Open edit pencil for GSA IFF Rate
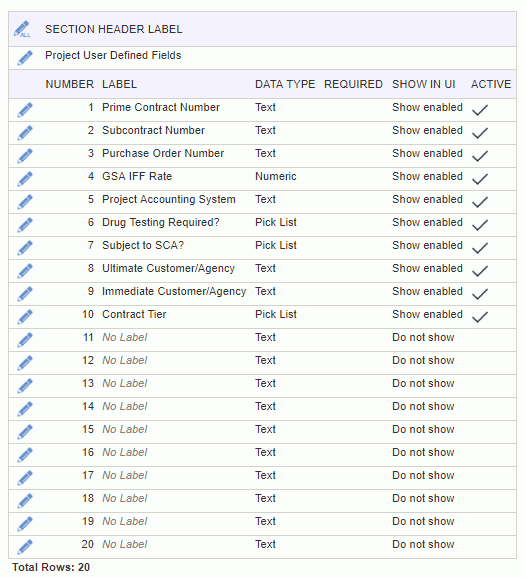The width and height of the screenshot is (524, 578). point(25,179)
